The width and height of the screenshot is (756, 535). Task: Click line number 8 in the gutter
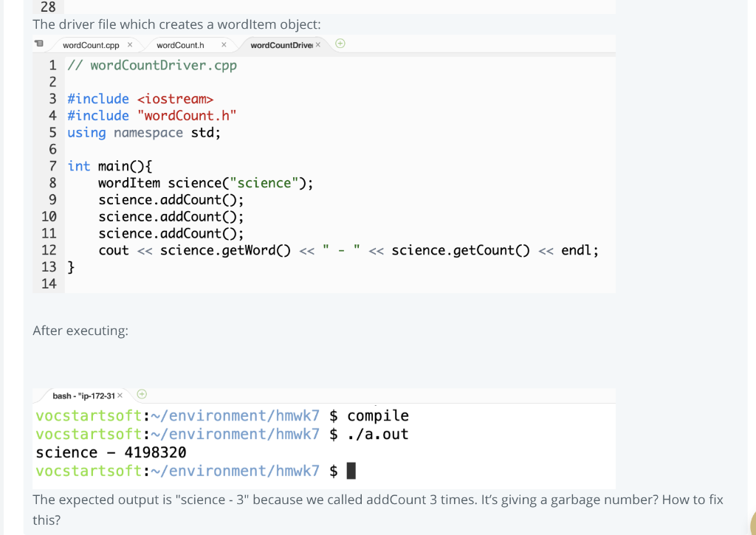click(52, 182)
